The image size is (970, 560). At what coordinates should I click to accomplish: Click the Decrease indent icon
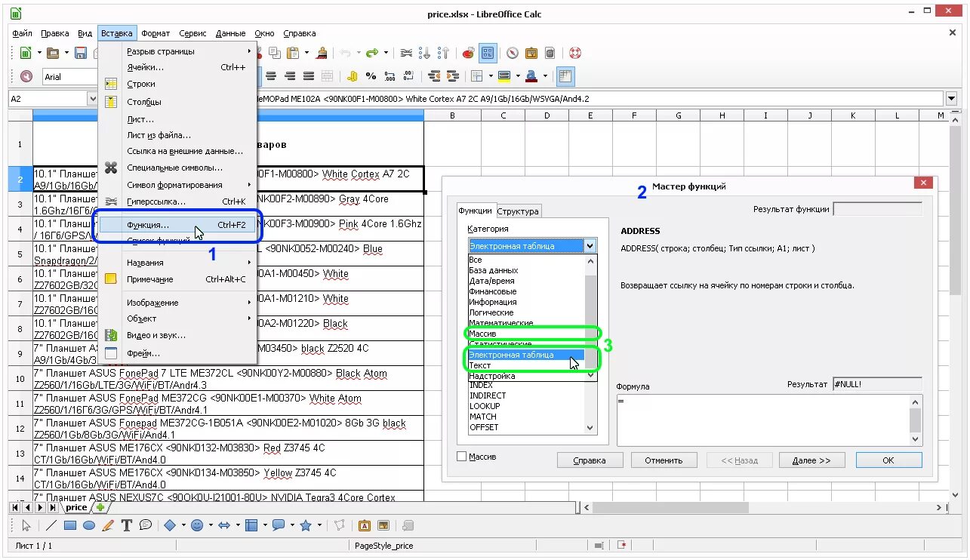pos(434,76)
